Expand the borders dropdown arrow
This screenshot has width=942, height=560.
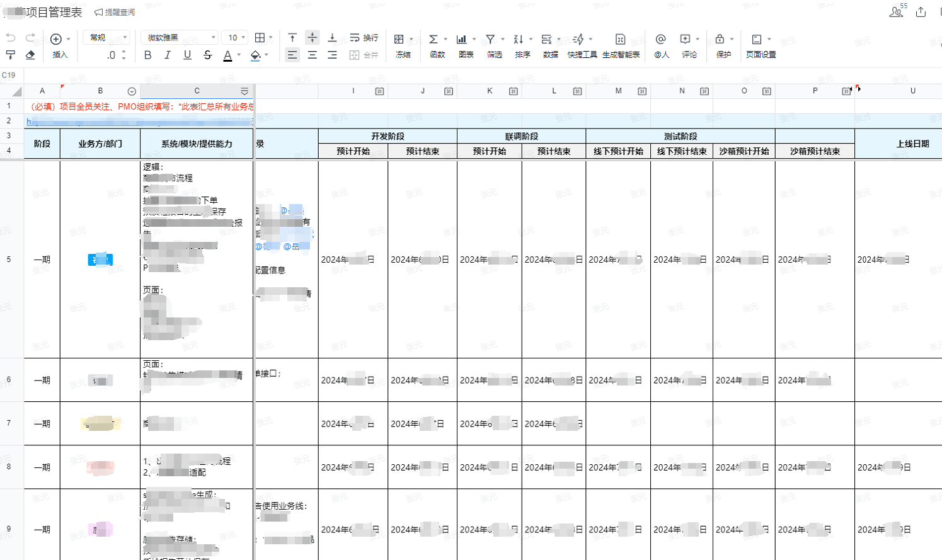[271, 38]
